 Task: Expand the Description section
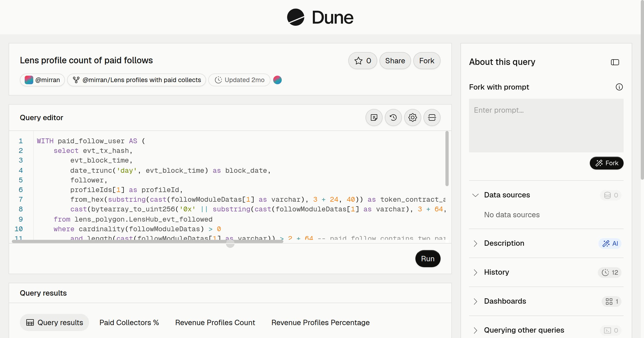pyautogui.click(x=475, y=243)
